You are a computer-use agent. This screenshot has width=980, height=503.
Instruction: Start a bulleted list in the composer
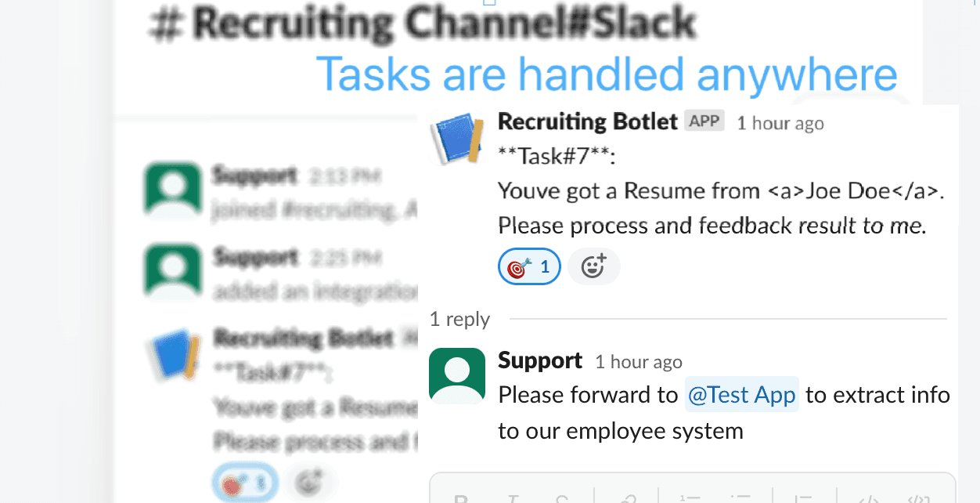click(740, 499)
